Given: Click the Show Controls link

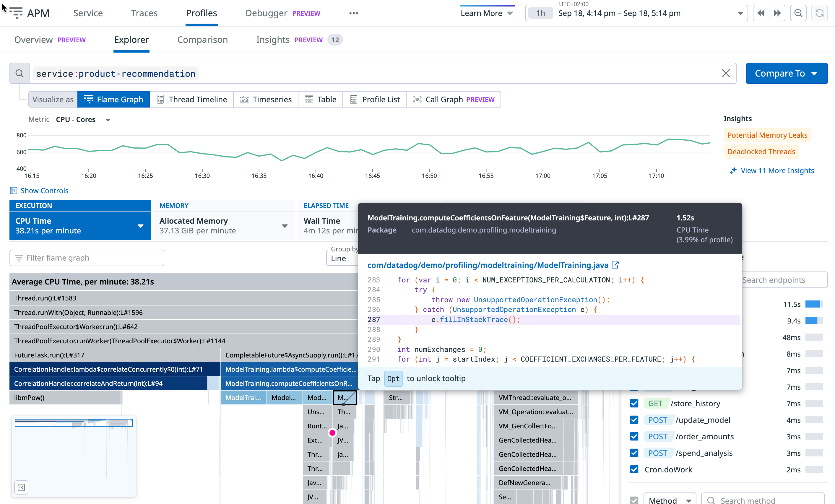Looking at the screenshot, I should [44, 191].
